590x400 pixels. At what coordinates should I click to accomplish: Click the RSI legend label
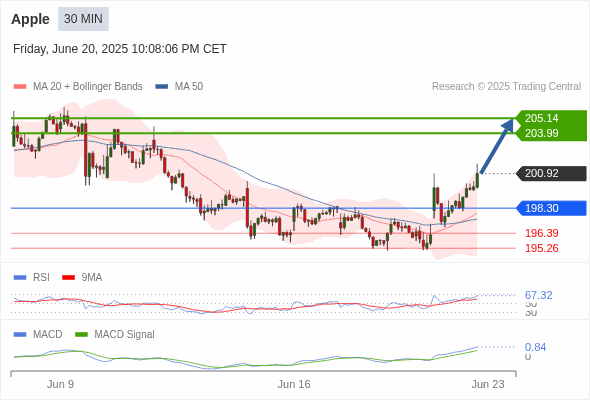point(41,278)
